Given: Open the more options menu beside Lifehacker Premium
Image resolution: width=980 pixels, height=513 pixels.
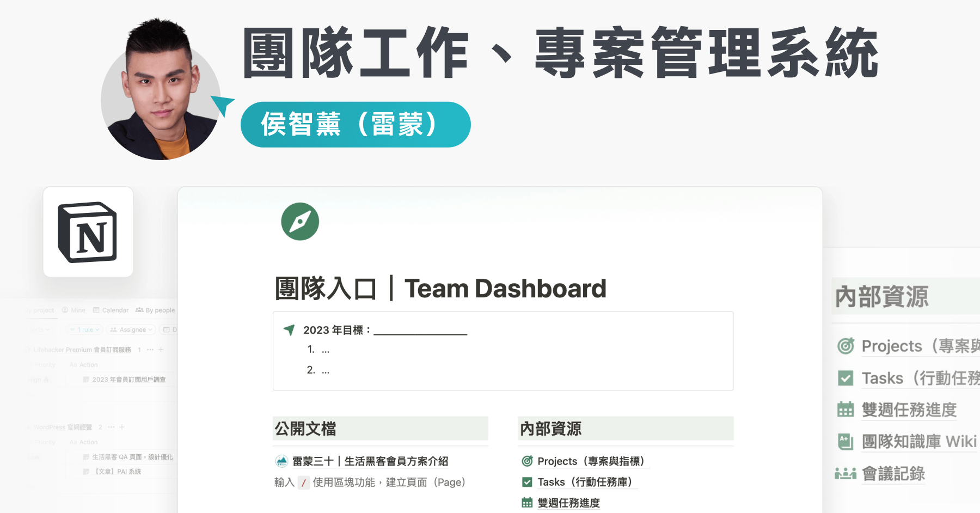Looking at the screenshot, I should click(x=150, y=350).
